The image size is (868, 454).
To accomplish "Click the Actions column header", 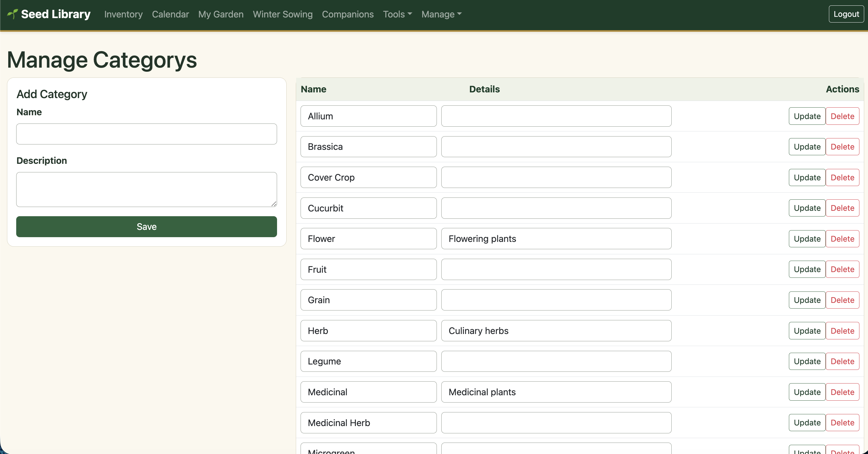I will (842, 89).
